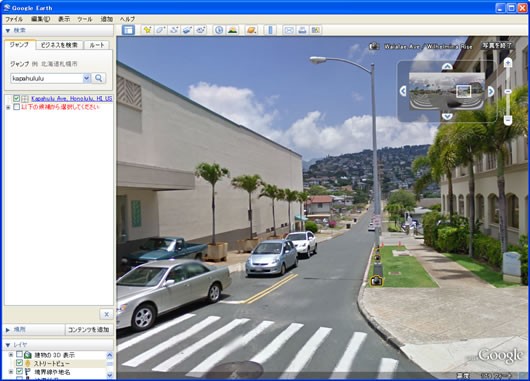Click the panorama overview thumbnail
Viewport: 530px width, 381px height.
[447, 91]
